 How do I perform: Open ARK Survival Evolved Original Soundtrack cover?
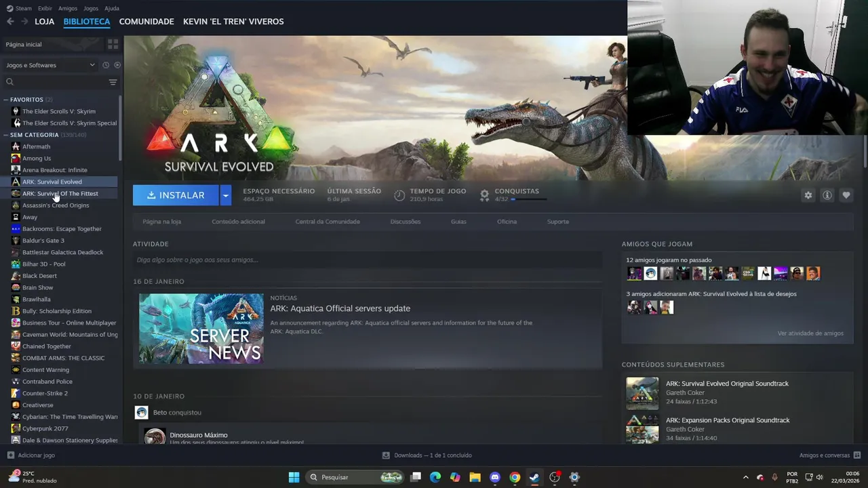[642, 393]
